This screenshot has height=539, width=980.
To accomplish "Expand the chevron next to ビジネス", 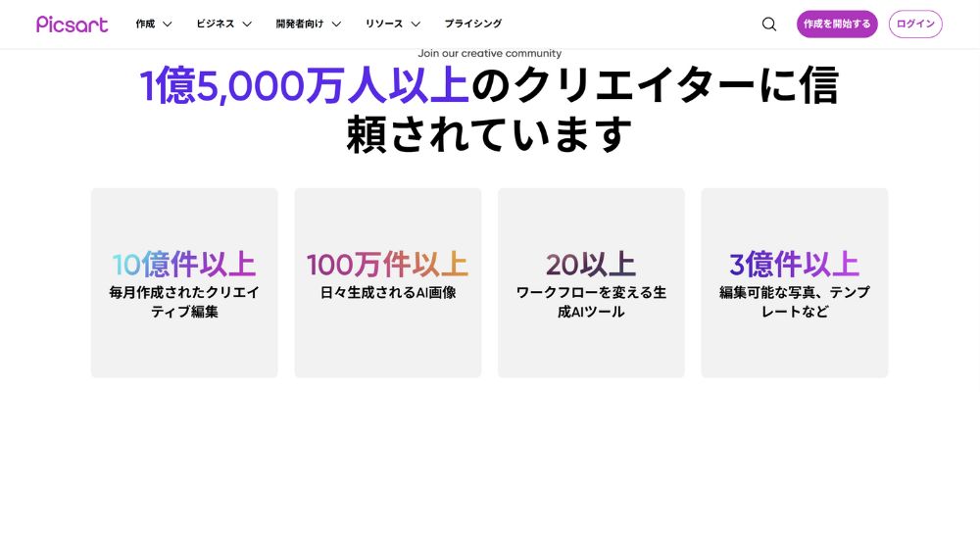I will tap(247, 24).
